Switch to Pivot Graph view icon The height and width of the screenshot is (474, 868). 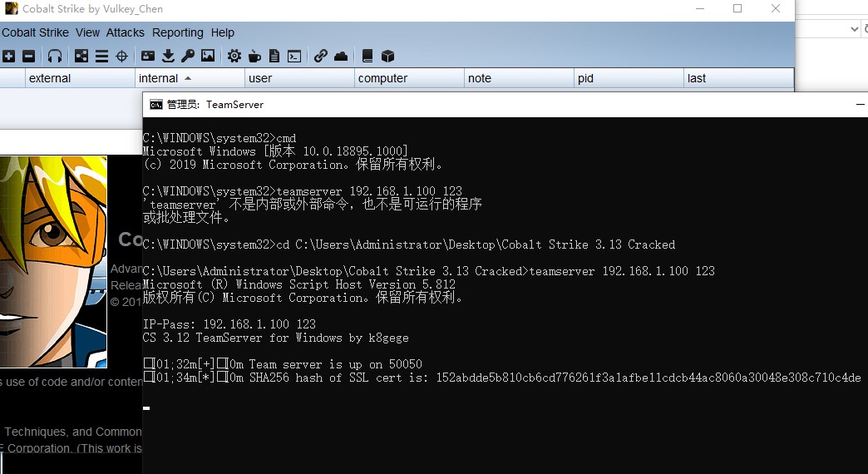(81, 56)
